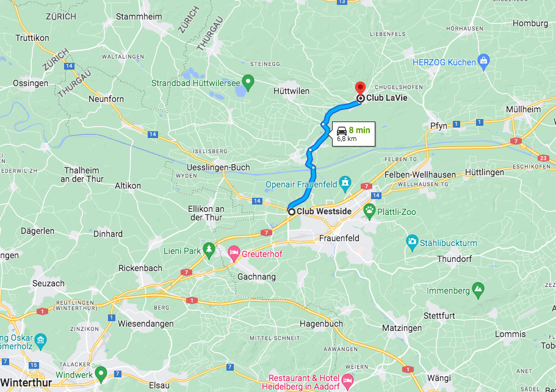Open the Plättli-Zoo paw icon
The width and height of the screenshot is (556, 392).
pos(369,212)
